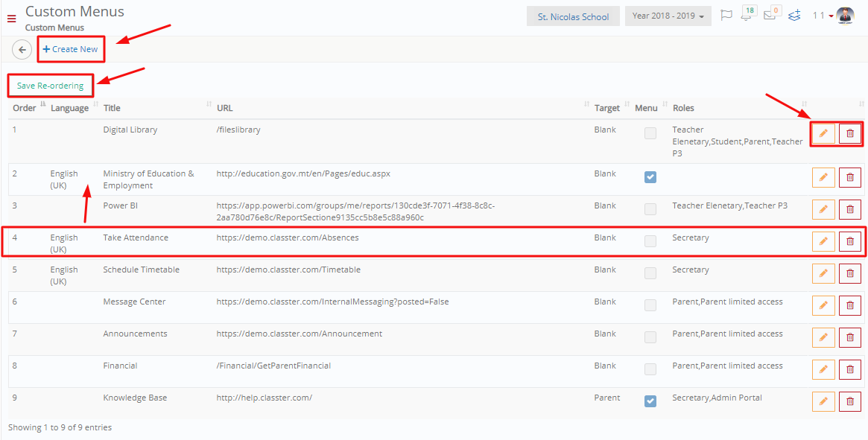This screenshot has height=440, width=868.
Task: Uncheck Menu checkbox for Ministry of Education
Action: (x=650, y=177)
